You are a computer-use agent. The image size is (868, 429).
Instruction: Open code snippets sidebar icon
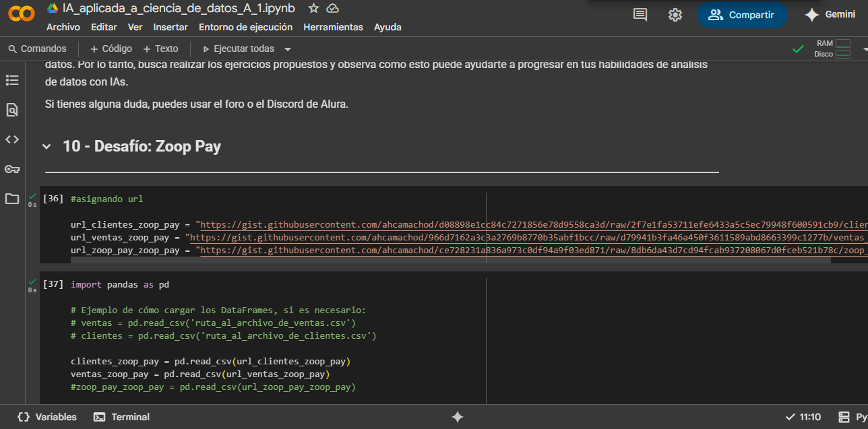(12, 139)
